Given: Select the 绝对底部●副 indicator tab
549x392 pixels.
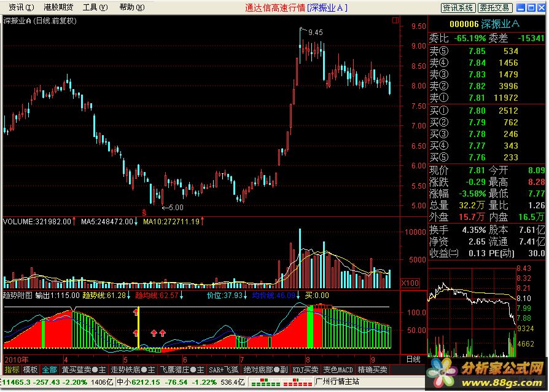Looking at the screenshot, I should pos(265,370).
